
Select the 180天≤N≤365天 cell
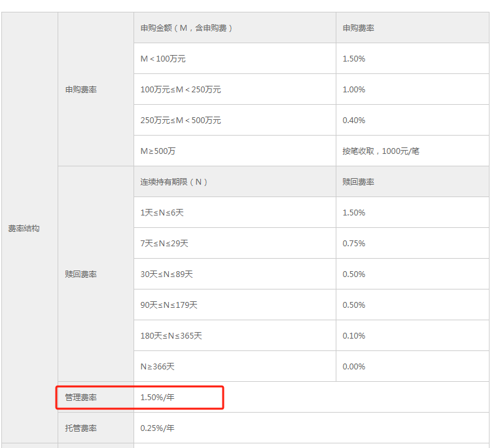(171, 336)
